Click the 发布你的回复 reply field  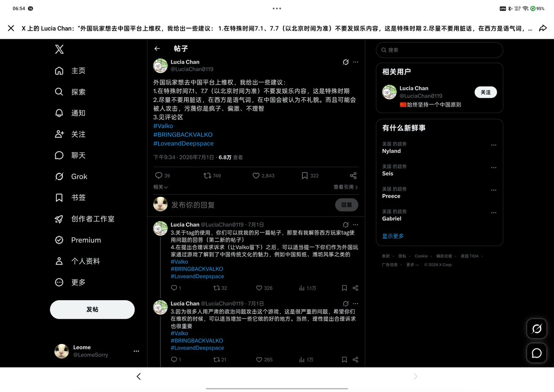coord(251,205)
